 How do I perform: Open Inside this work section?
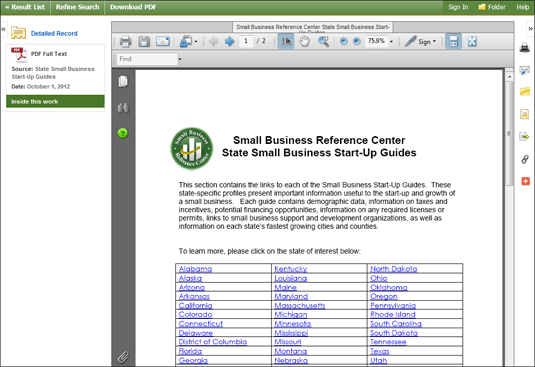pos(55,102)
